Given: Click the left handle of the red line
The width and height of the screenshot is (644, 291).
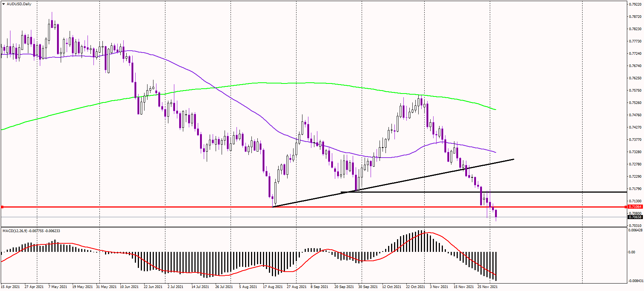Looking at the screenshot, I should click(x=2, y=207).
